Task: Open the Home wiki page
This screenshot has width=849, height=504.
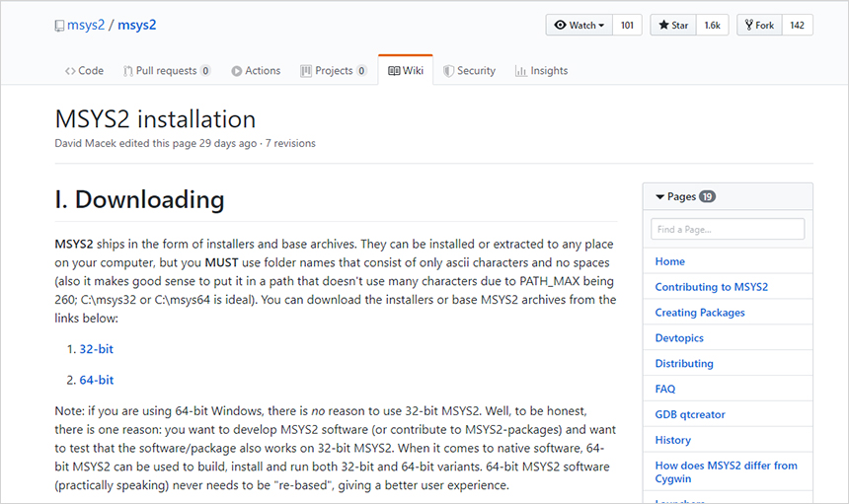Action: 669,261
